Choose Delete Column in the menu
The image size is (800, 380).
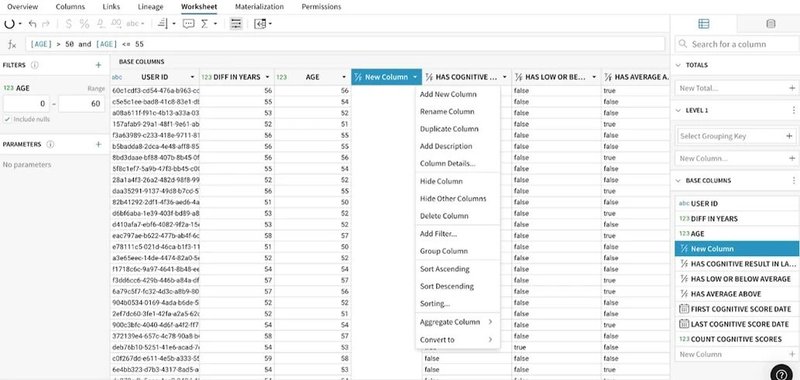tap(444, 216)
